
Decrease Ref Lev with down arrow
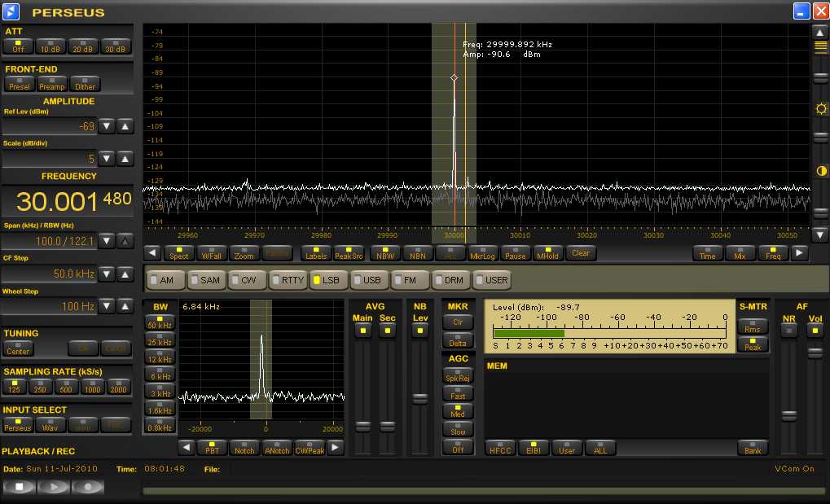108,126
